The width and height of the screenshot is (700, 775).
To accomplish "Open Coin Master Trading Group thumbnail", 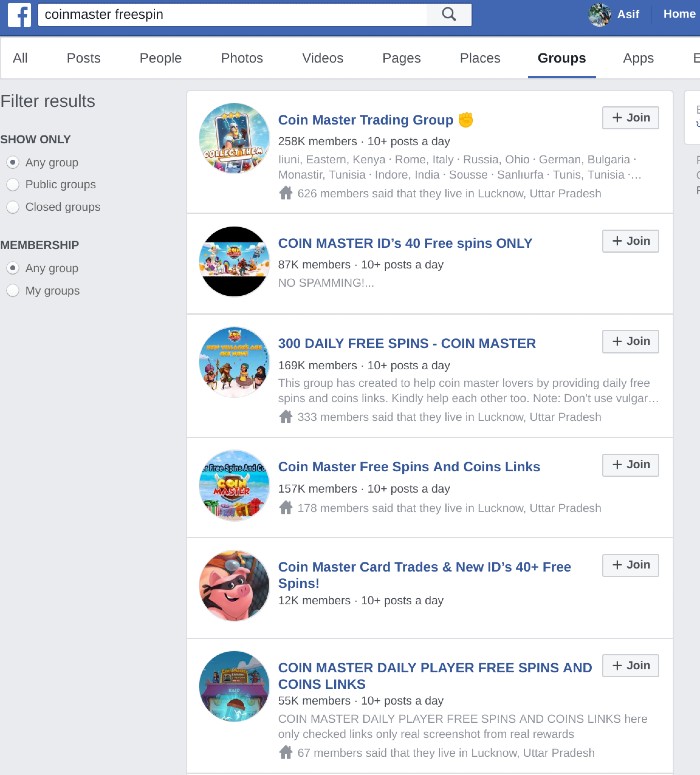I will pos(234,138).
